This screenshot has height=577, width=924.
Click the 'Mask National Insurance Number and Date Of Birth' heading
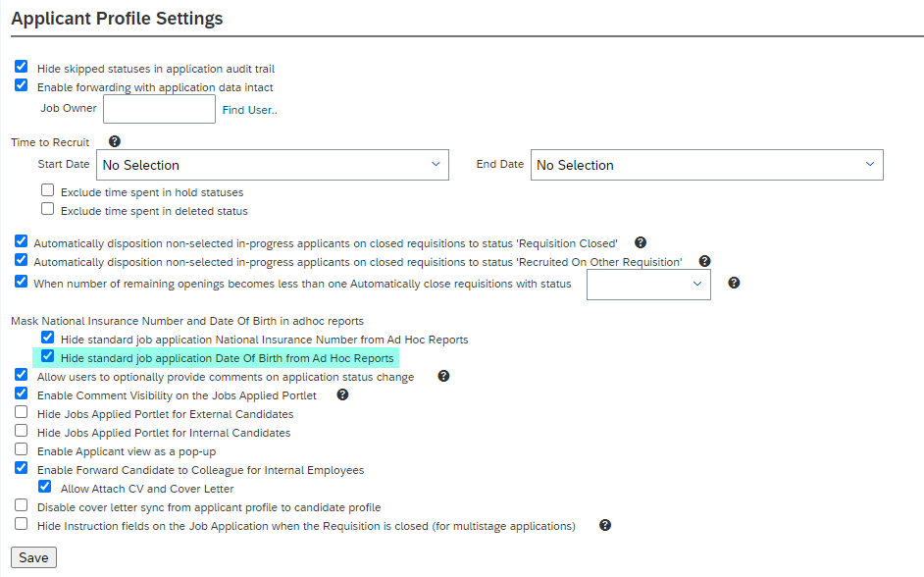(x=187, y=321)
